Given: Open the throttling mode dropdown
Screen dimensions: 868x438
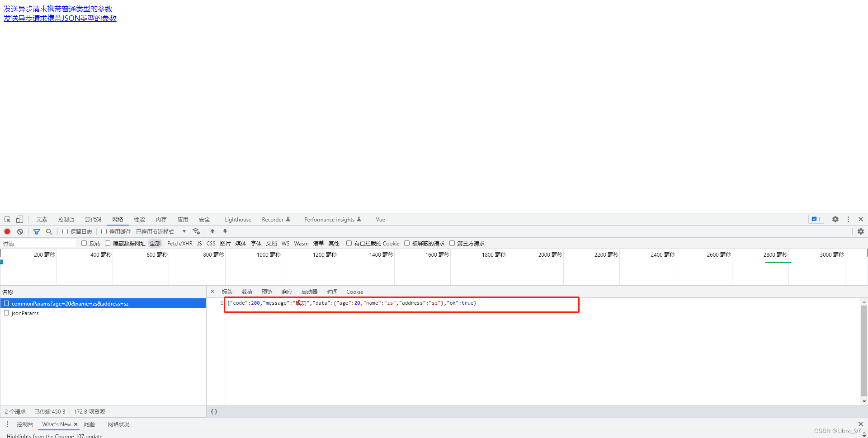Looking at the screenshot, I should [161, 231].
